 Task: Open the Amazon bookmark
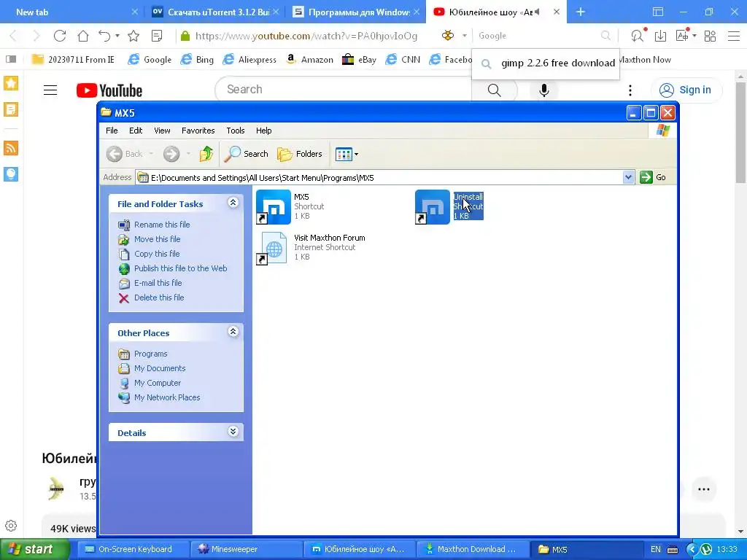(309, 60)
